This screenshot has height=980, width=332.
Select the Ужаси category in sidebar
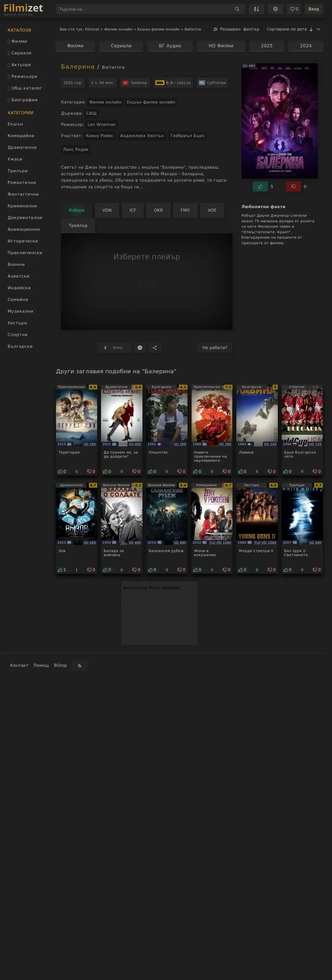pos(15,159)
